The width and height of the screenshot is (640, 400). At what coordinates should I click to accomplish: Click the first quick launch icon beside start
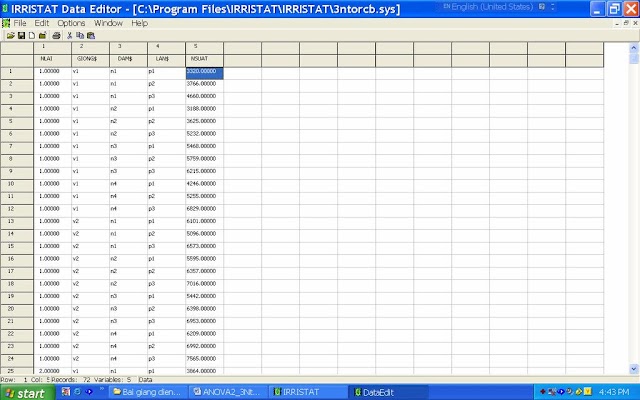point(66,392)
